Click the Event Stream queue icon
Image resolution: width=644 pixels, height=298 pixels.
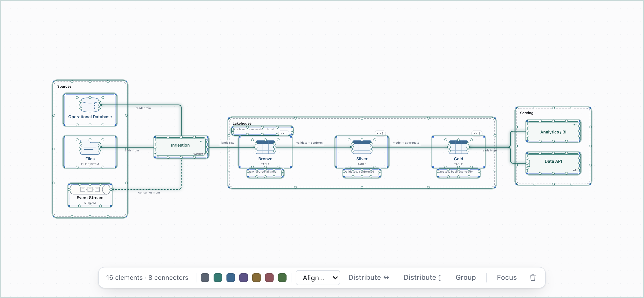coord(90,189)
